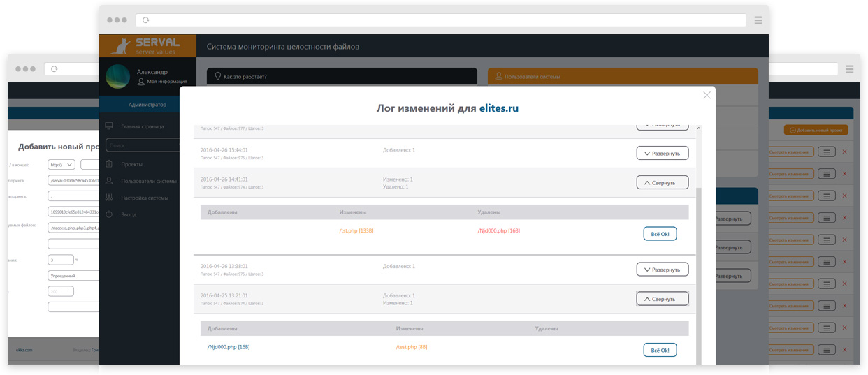The width and height of the screenshot is (868, 375).
Task: Open the http:// protocol dropdown
Action: pos(62,165)
